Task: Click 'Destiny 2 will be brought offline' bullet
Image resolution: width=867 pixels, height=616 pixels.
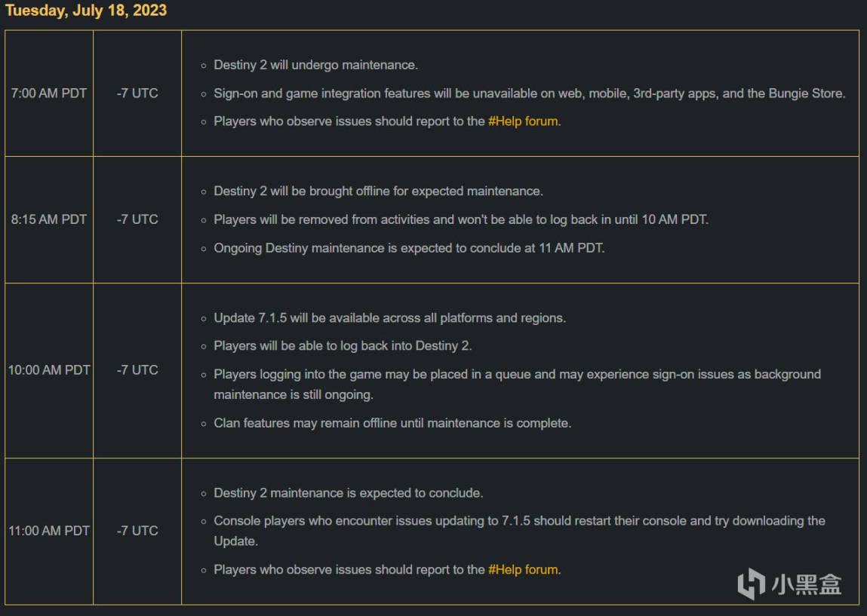Action: coord(378,192)
